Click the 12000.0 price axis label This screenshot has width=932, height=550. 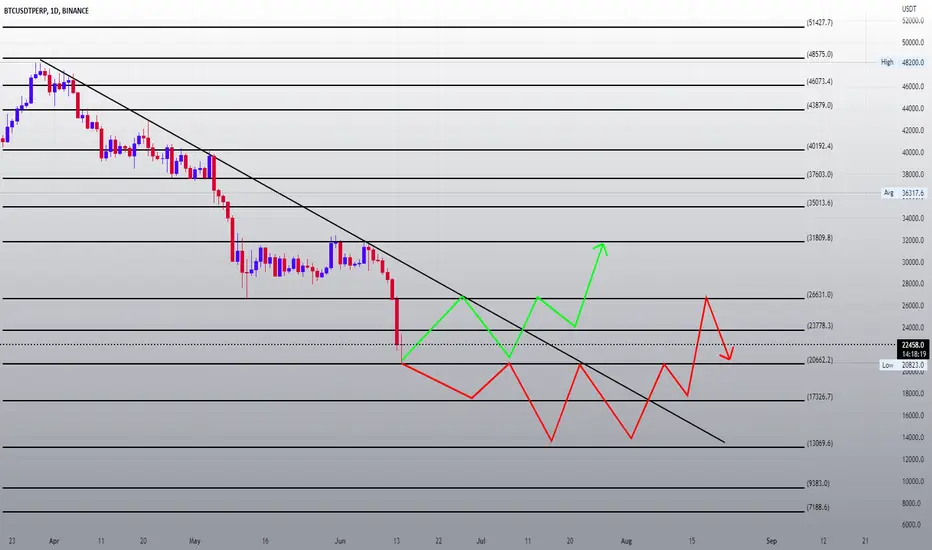click(913, 460)
